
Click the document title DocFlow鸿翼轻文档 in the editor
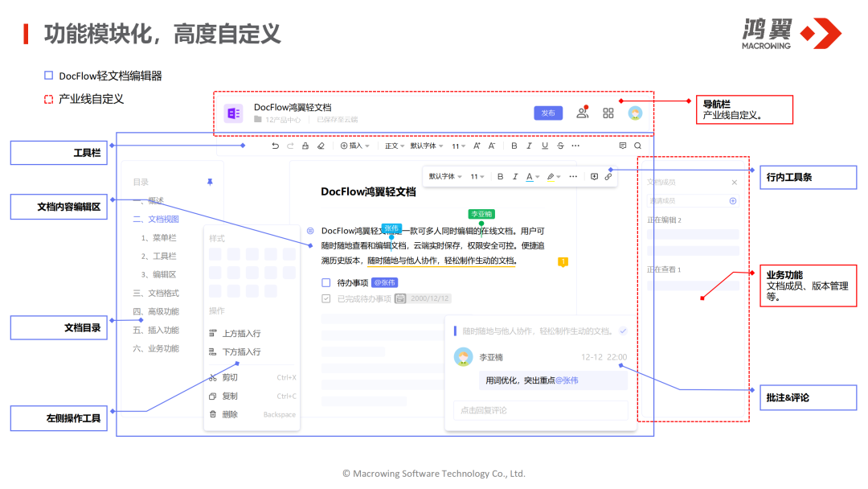coord(368,191)
